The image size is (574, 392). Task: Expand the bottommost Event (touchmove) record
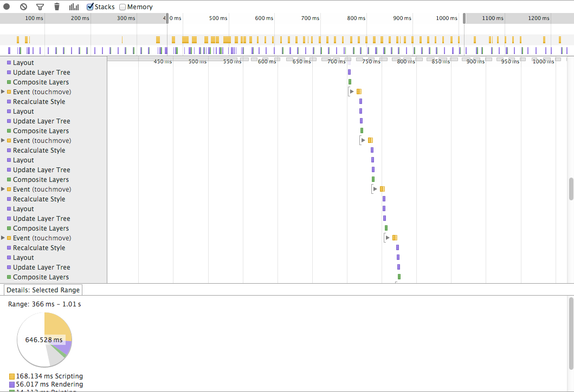click(3, 238)
